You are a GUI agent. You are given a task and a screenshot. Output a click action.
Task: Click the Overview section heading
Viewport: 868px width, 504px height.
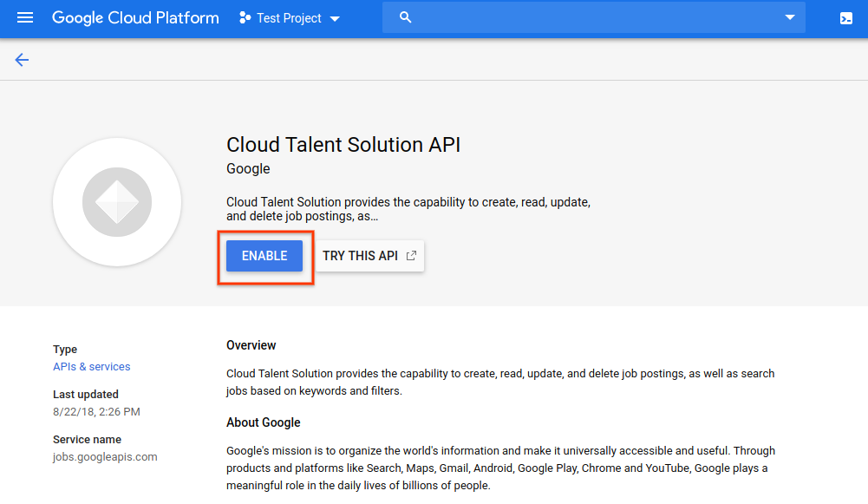point(251,345)
